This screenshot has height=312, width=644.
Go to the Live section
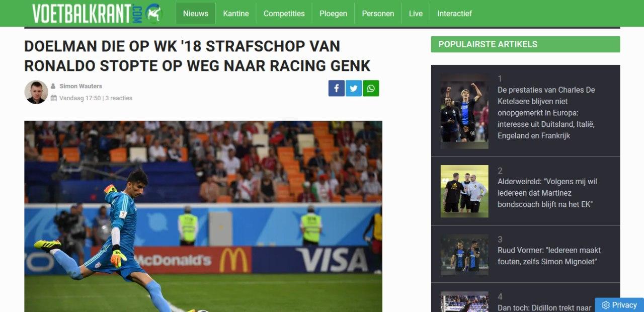[x=416, y=14]
